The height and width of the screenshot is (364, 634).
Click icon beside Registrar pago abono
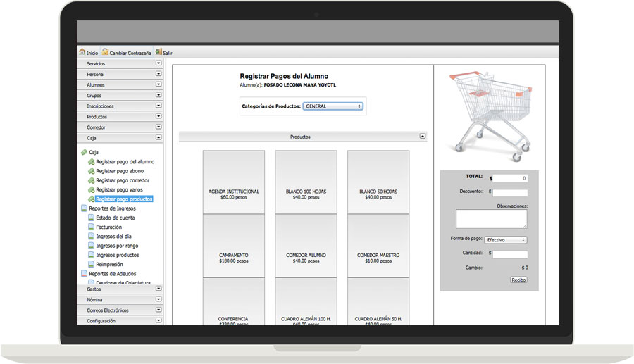pos(92,171)
